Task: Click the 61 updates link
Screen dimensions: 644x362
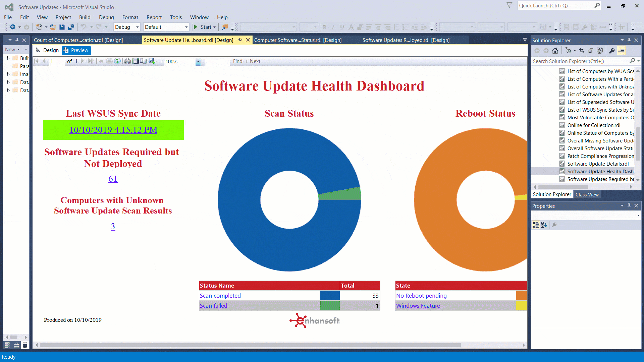Action: [113, 179]
